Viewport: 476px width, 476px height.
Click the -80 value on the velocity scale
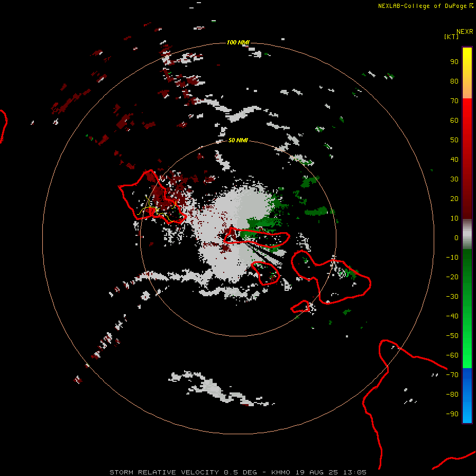[x=452, y=395]
